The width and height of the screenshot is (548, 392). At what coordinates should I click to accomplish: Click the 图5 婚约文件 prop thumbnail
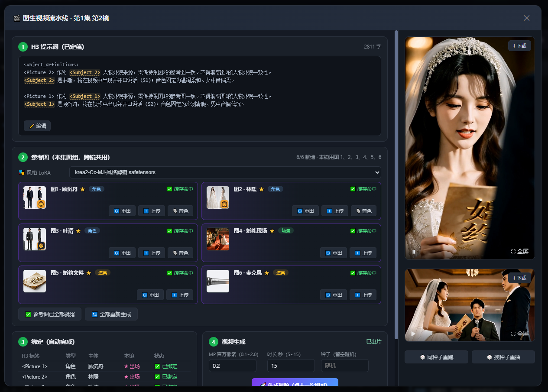coord(35,281)
